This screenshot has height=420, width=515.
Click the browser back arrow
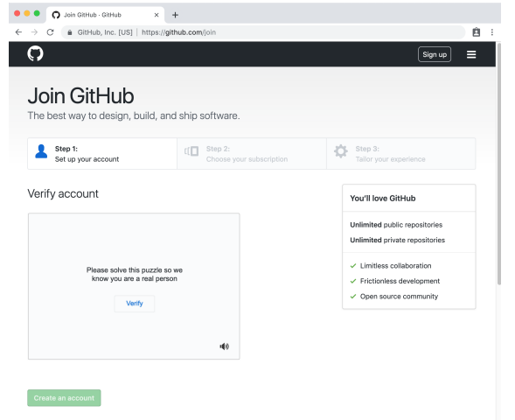pos(18,32)
